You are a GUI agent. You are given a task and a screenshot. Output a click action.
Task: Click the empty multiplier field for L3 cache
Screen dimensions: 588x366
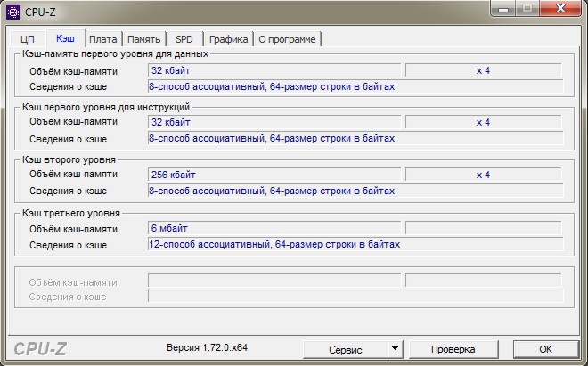[484, 228]
